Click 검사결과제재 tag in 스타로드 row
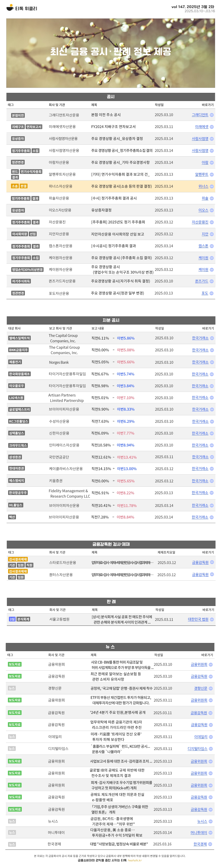Image resolution: width=220 pixels, height=868 pixels. coord(18,559)
